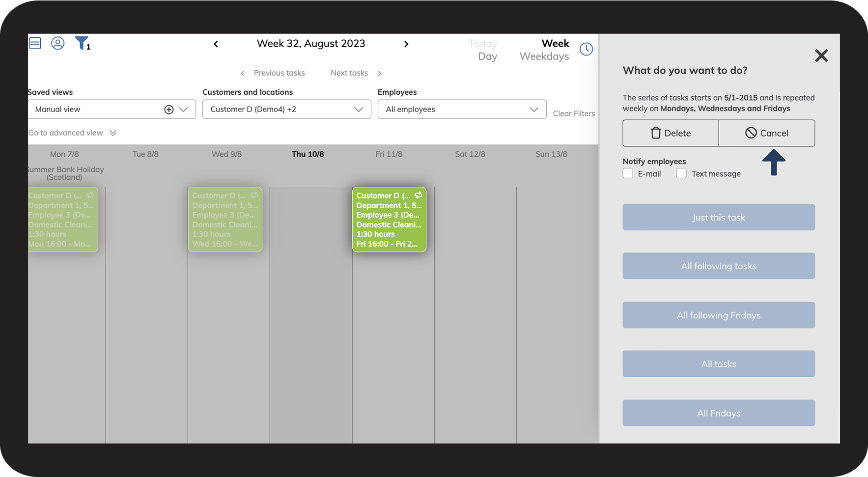Enable Text message notification checkbox

click(681, 173)
